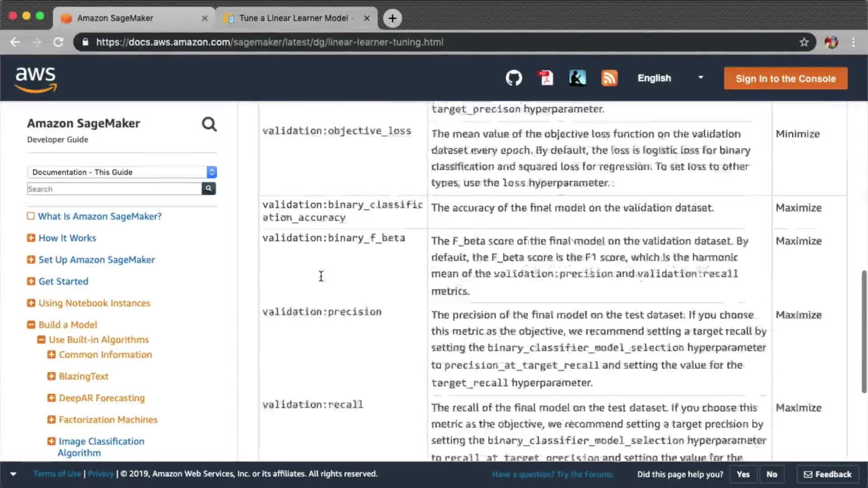This screenshot has height=488, width=868.
Task: Bookmark page with star icon
Action: click(x=804, y=42)
